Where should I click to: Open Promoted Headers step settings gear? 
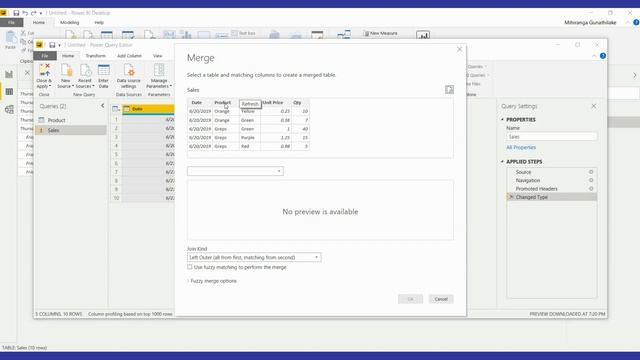click(591, 189)
